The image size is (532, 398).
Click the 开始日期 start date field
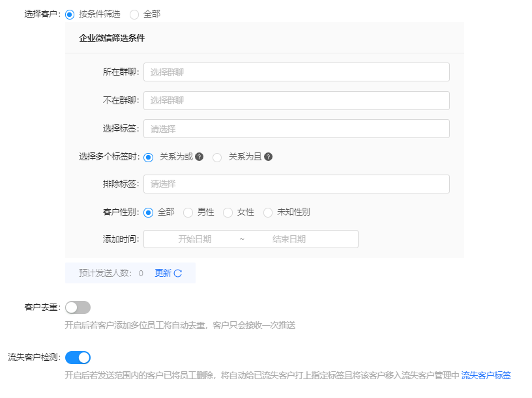[x=195, y=239]
